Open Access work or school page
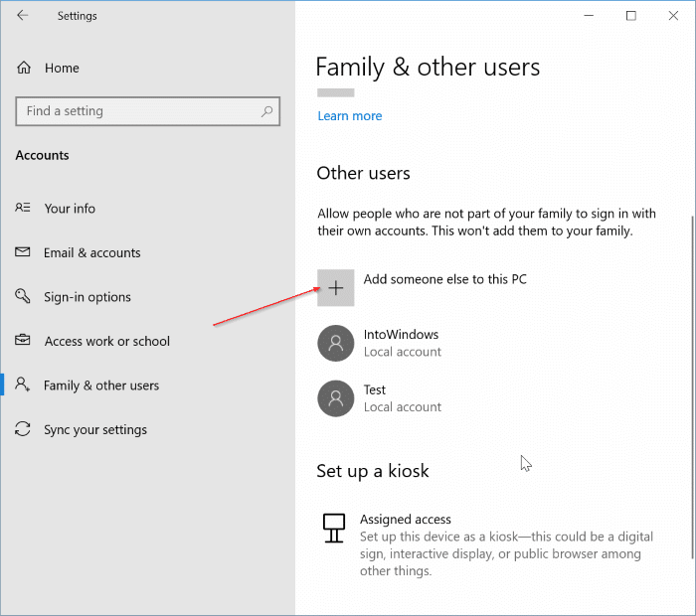 pos(107,341)
